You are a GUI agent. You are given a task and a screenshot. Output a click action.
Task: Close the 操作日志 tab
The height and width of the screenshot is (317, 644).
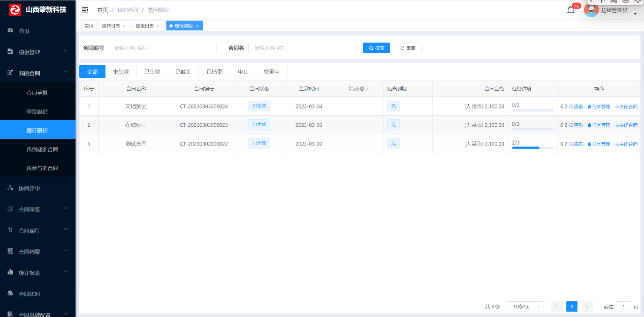[124, 26]
